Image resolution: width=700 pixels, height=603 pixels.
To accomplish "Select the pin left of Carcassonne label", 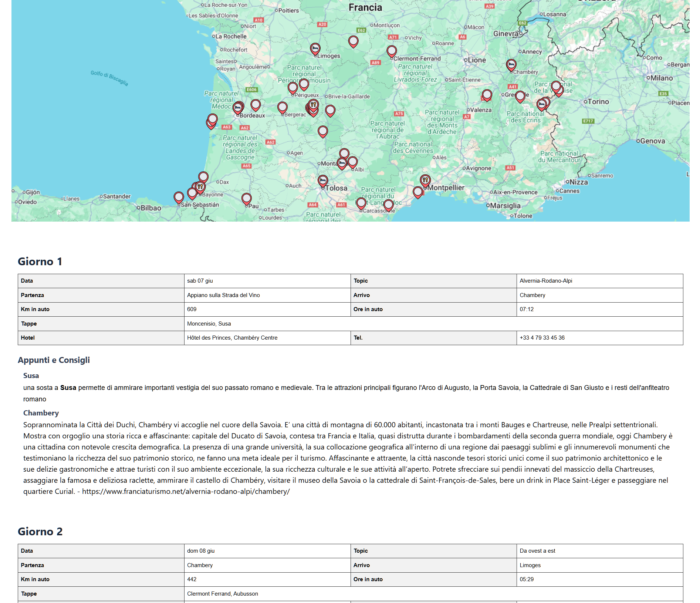I will pos(361,203).
